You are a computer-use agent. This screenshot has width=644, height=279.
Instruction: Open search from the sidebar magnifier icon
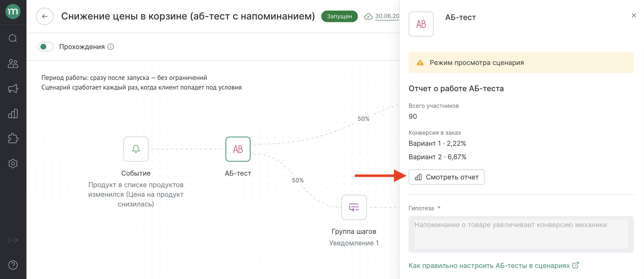(13, 38)
